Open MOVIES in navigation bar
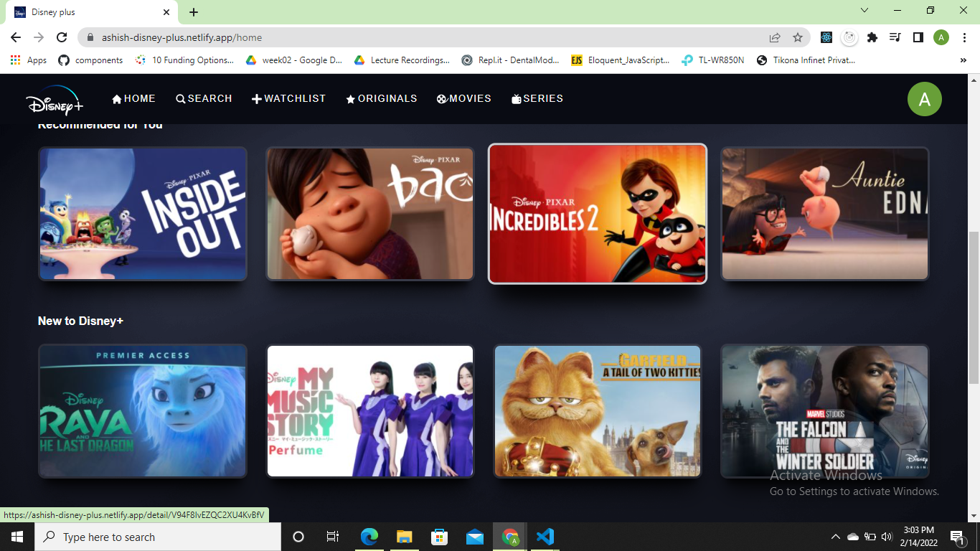This screenshot has width=980, height=551. (x=464, y=99)
